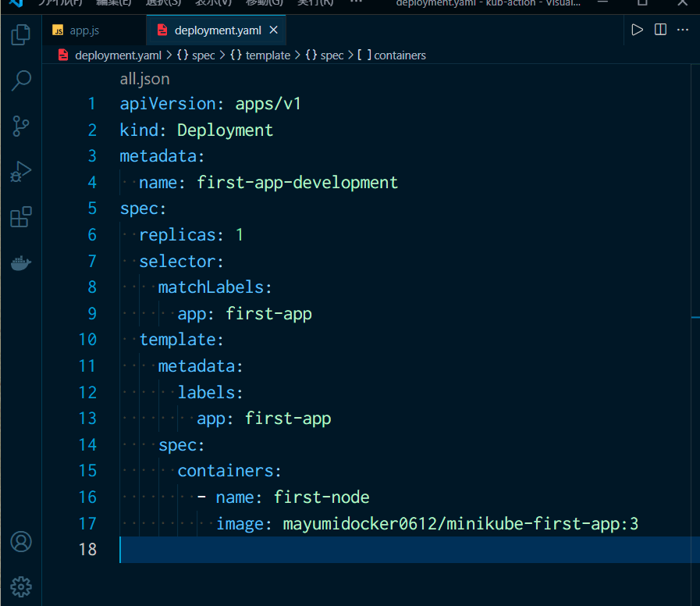This screenshot has width=700, height=606.
Task: Open the Docker view in activity bar
Action: (x=20, y=262)
